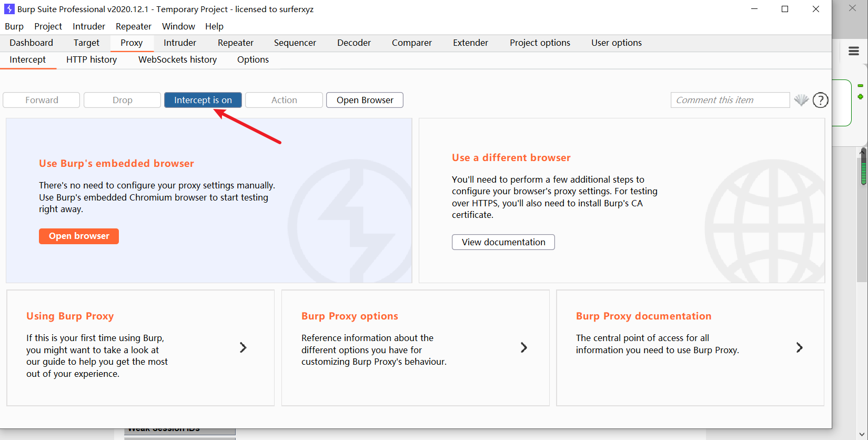The image size is (868, 440).
Task: Select the Intercept sub-tab
Action: pos(27,59)
